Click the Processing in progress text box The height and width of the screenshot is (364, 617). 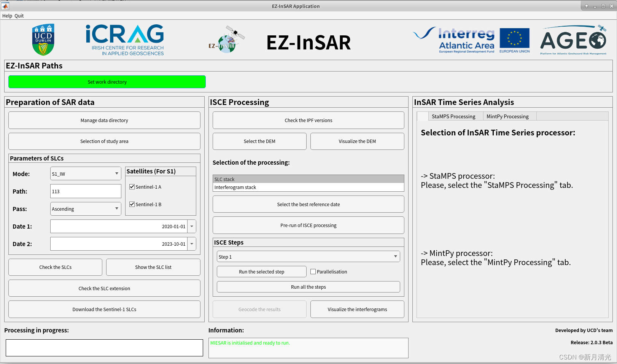104,348
